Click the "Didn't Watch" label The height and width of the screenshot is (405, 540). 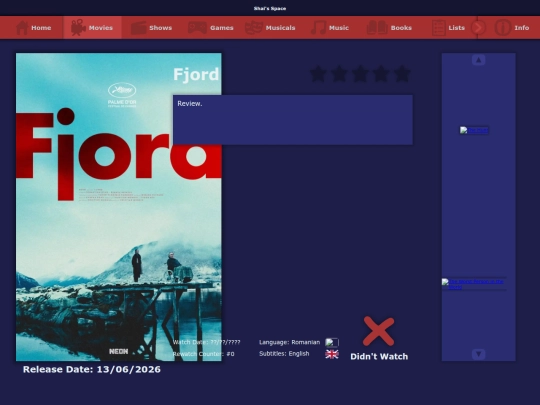379,356
